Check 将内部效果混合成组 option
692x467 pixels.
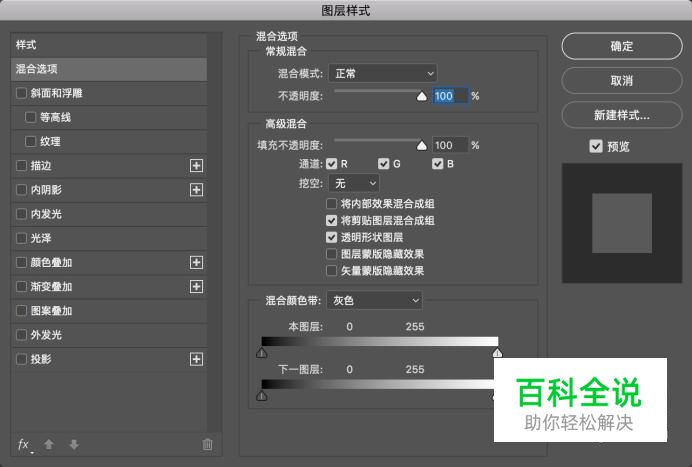click(331, 204)
